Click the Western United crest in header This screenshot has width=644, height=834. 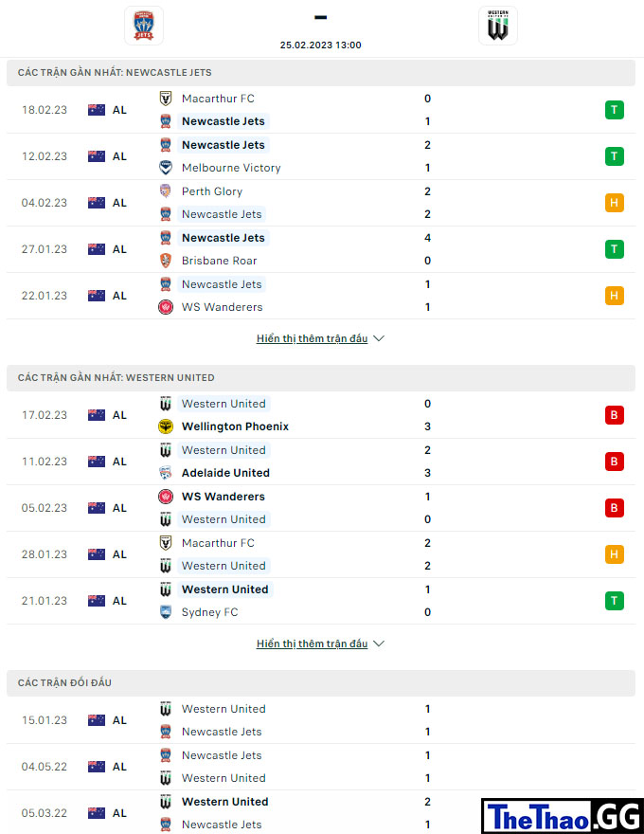(498, 26)
